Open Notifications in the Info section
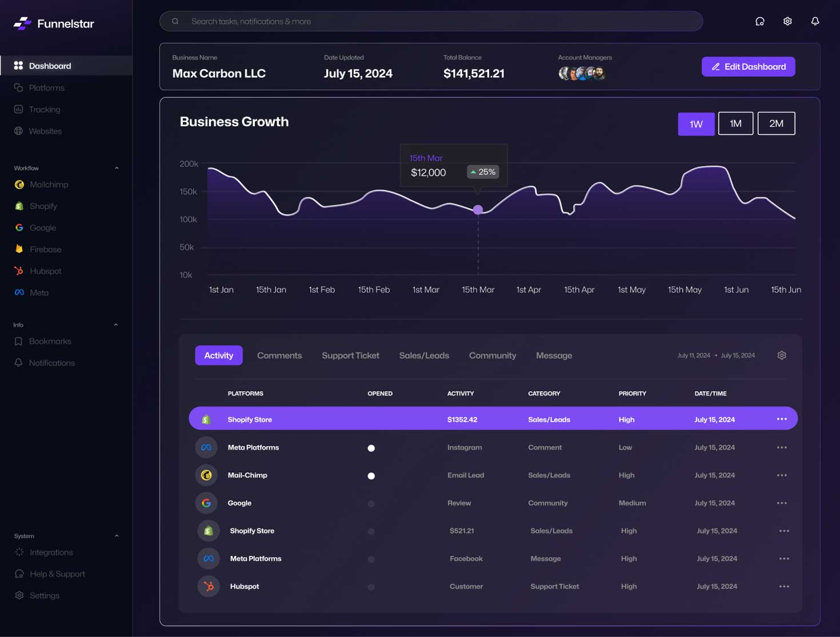Screen dimensions: 840x637 coord(44,363)
